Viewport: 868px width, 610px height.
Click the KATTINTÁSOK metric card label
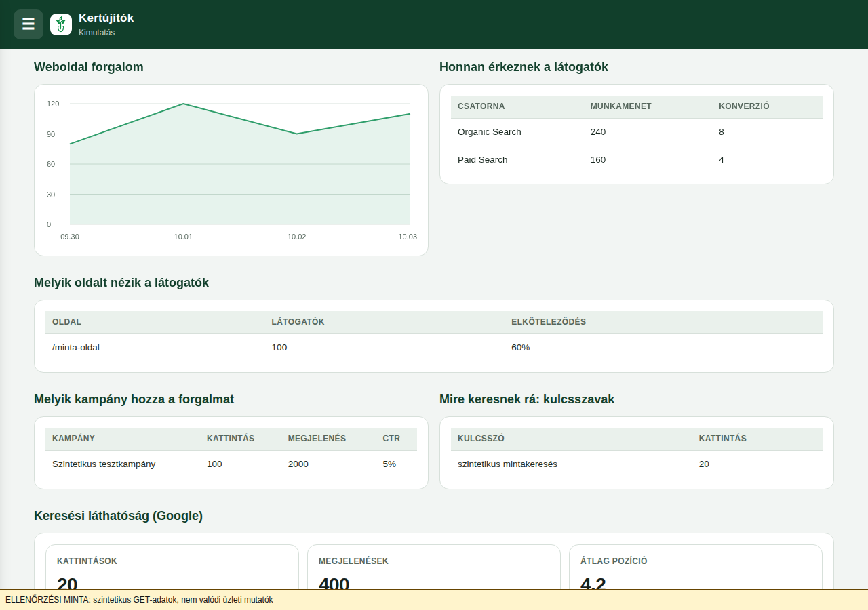(x=87, y=561)
